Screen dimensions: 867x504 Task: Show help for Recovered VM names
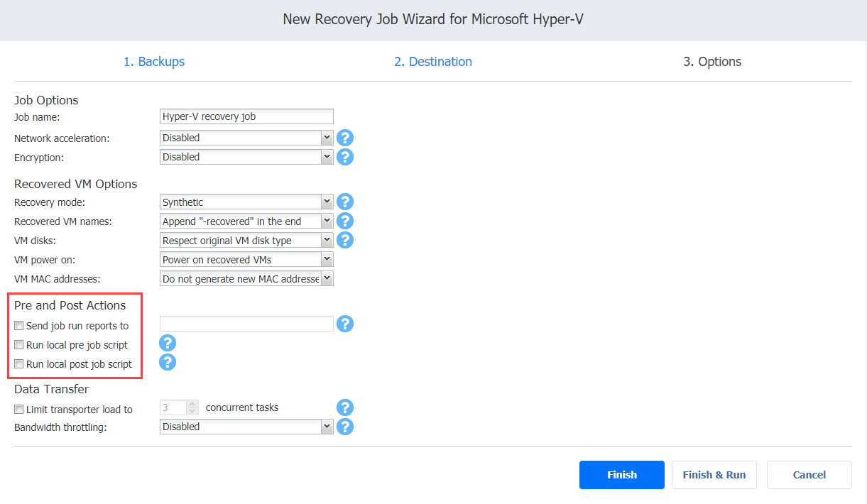[x=345, y=221]
